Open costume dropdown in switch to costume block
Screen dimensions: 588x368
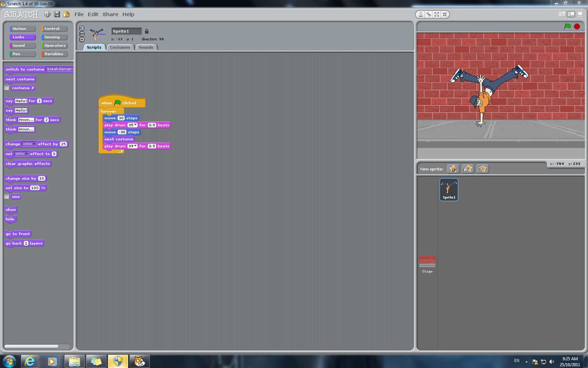60,69
